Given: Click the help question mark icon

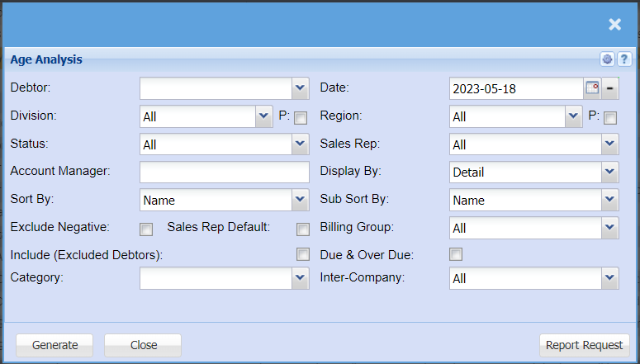Looking at the screenshot, I should tap(624, 59).
